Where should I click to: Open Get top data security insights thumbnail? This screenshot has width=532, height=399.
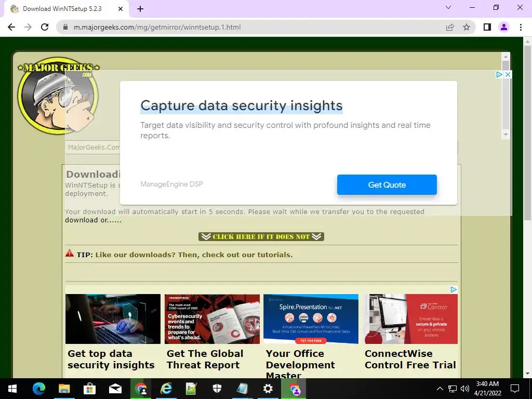click(113, 319)
